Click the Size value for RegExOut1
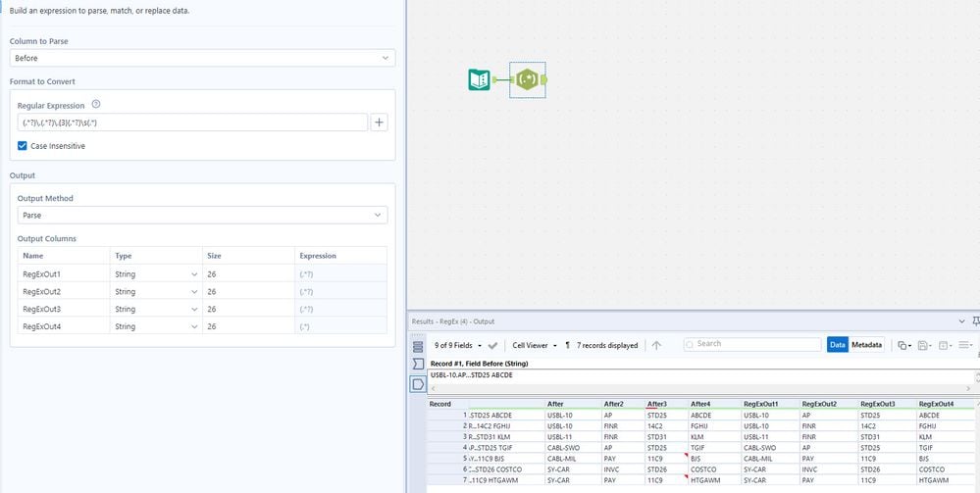The height and width of the screenshot is (493, 980). 249,274
